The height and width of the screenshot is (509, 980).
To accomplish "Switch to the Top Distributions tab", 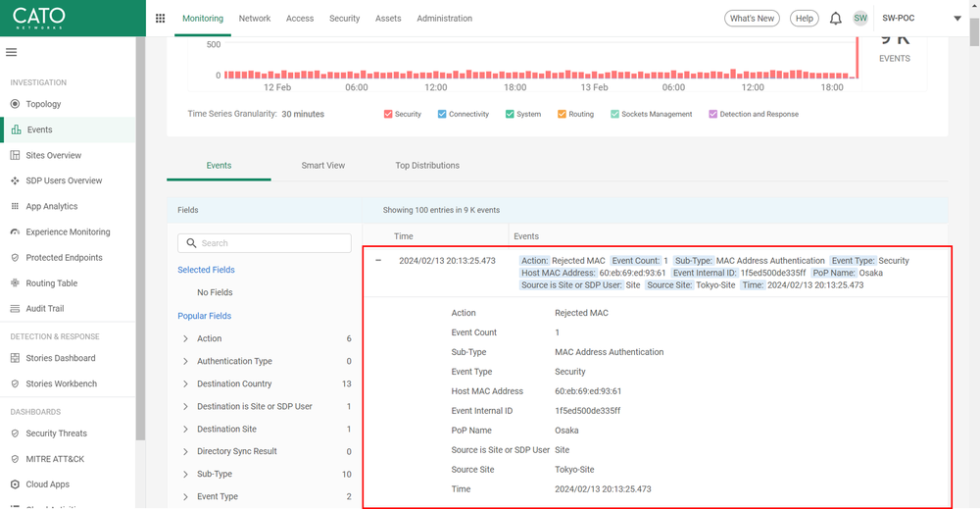I will (x=427, y=165).
